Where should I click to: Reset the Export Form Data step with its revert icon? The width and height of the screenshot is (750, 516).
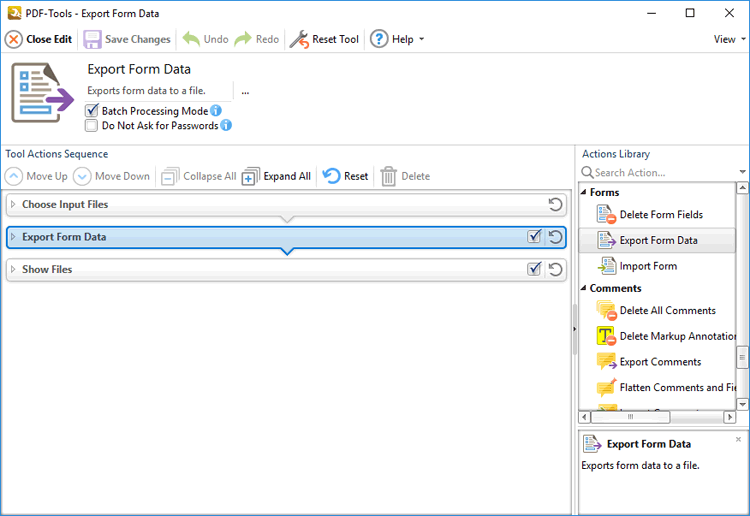point(555,237)
